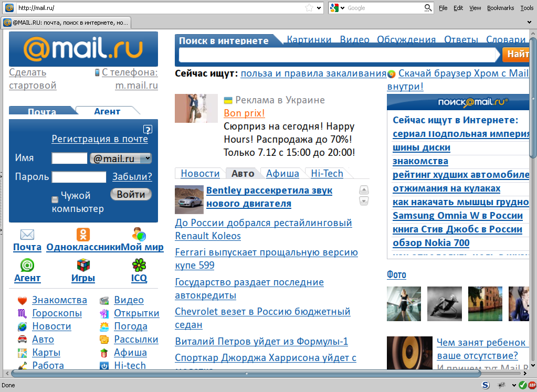Viewport: 537px width, 392px height.
Task: Open the tab list dropdown arrow
Action: 530,23
